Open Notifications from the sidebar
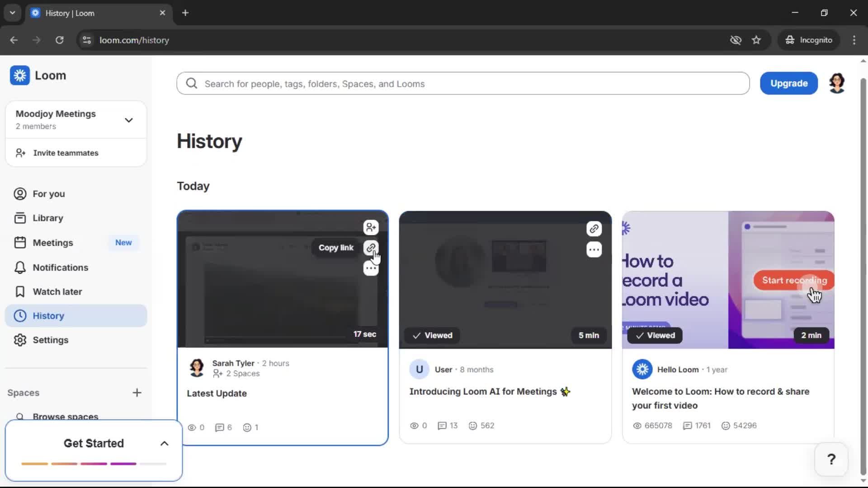Screen dimensions: 868x488 point(20,267)
